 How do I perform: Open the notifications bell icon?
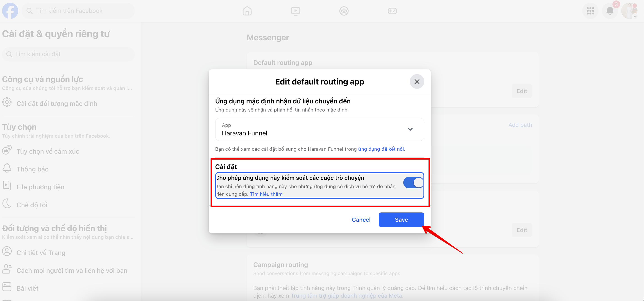point(610,11)
